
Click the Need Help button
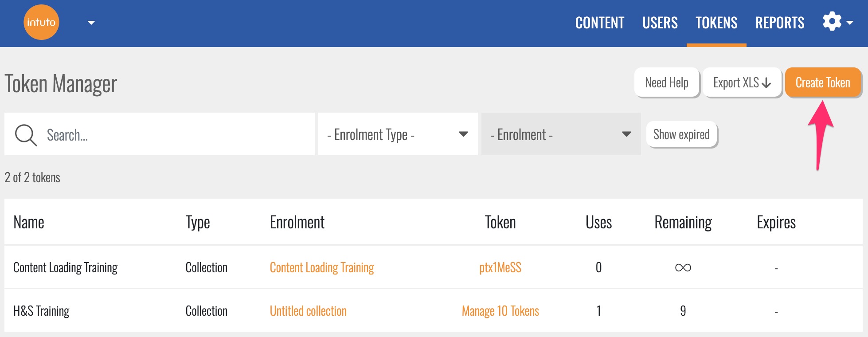click(x=666, y=82)
